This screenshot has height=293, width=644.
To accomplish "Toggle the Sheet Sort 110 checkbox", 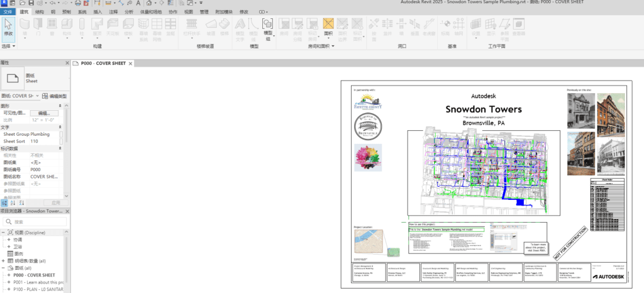I will (x=61, y=141).
